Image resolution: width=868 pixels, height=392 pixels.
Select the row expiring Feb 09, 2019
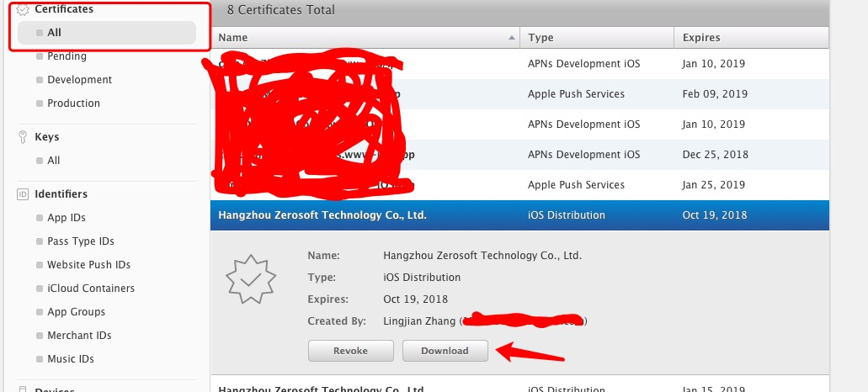(519, 94)
